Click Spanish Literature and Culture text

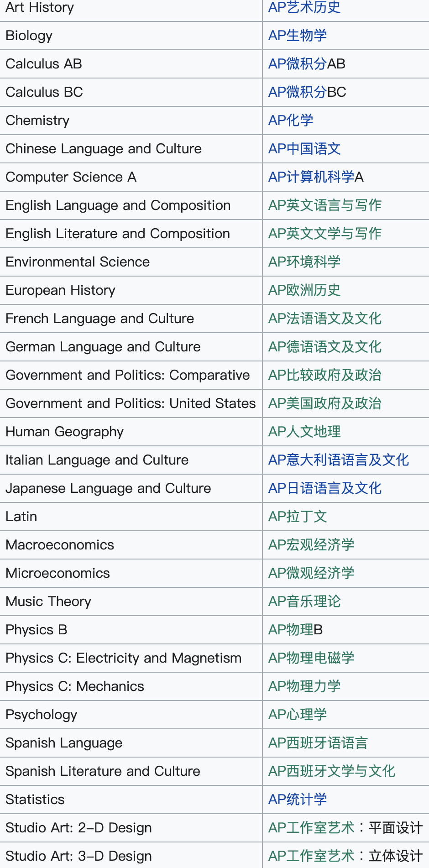103,771
